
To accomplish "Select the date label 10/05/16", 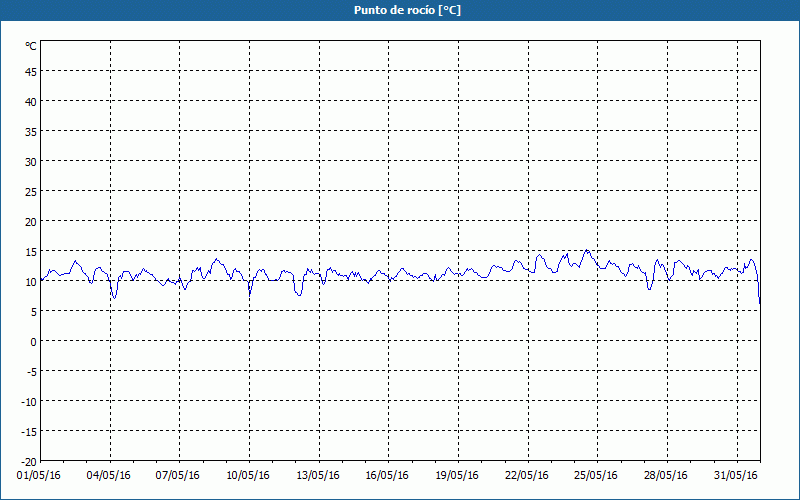I will 248,476.
